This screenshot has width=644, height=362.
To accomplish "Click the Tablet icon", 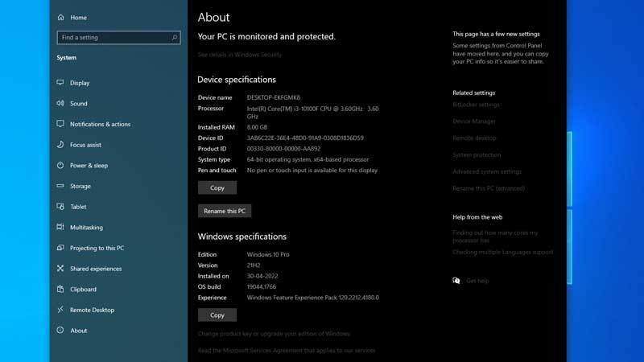I will pos(60,207).
